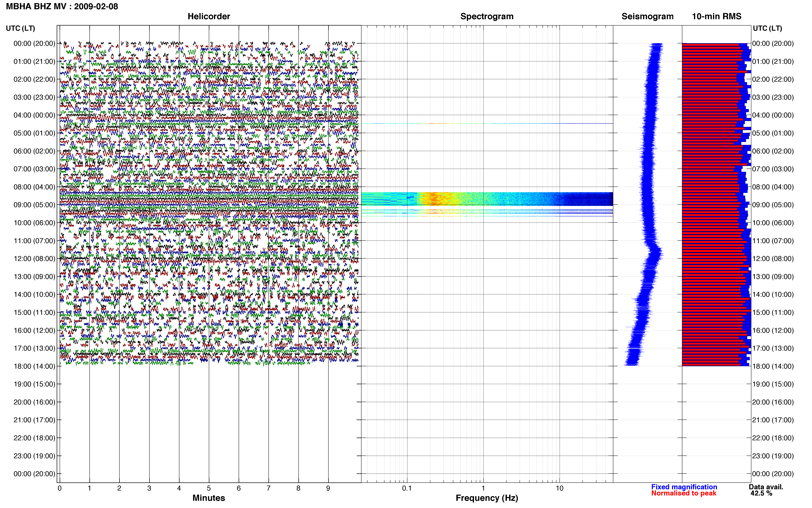
Task: Click the minute 7 tick label
Action: pos(268,488)
